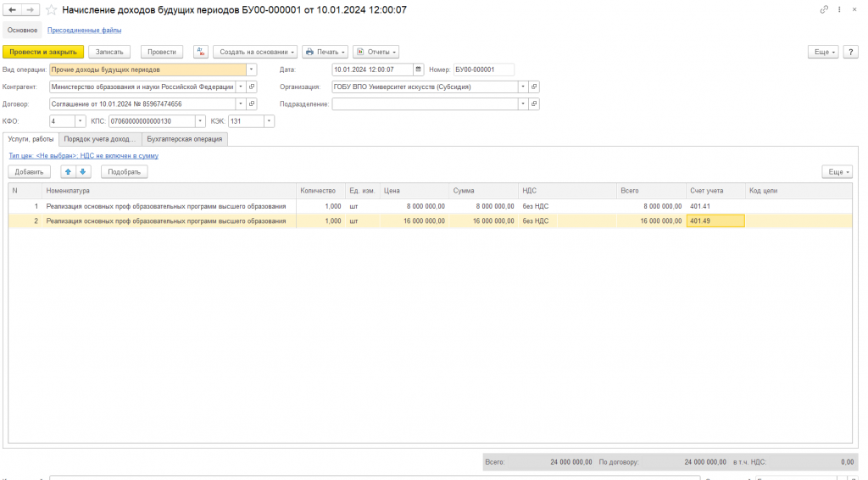Open the Создать на основании dropdown
This screenshot has width=868, height=480.
tap(255, 52)
